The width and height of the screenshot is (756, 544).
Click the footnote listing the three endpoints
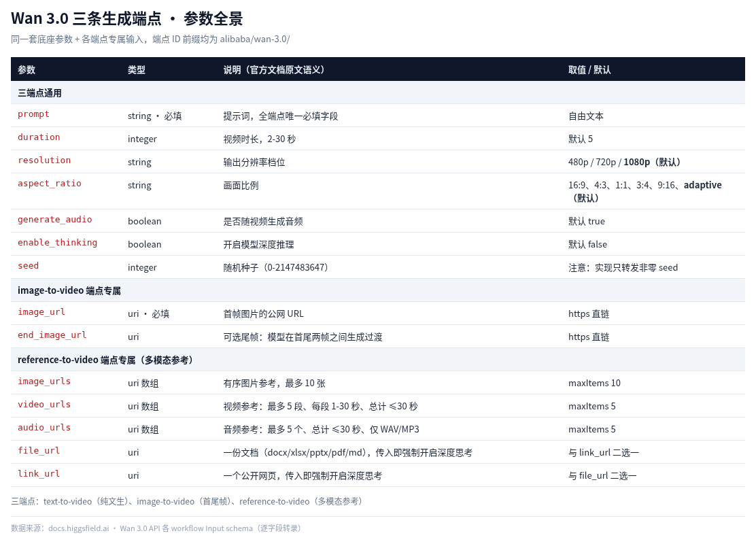point(188,502)
